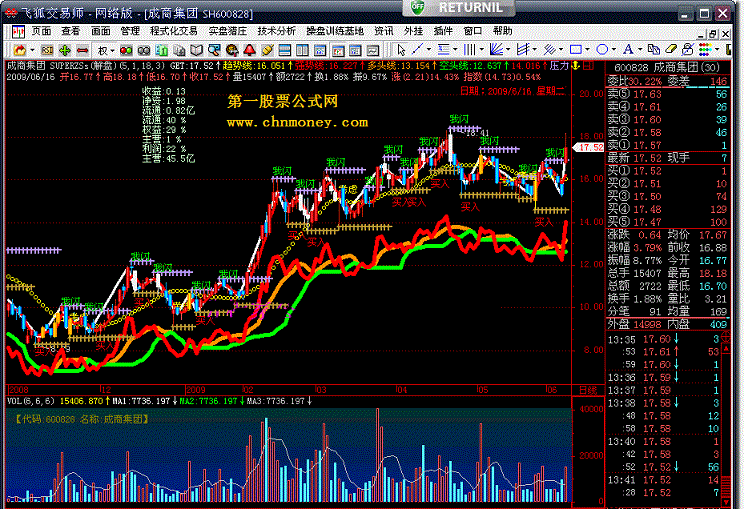
Task: Open the horizontal lines tool dropdown arrow
Action: 456,50
